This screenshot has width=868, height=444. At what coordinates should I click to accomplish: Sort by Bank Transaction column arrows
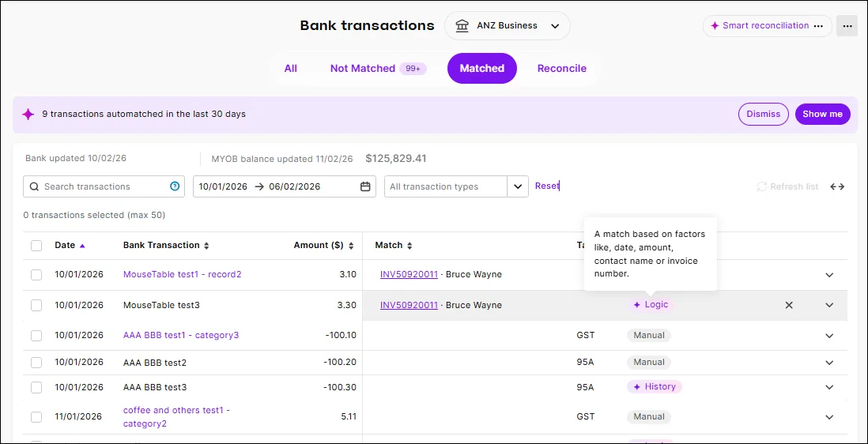click(x=206, y=246)
